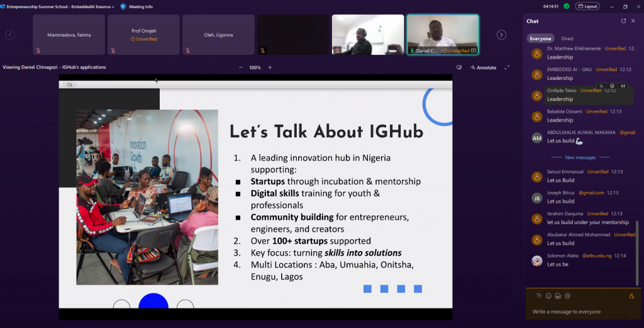This screenshot has width=644, height=328.
Task: Click Dr. Matthew Ehikhamenle's avatar in chat
Action: [537, 54]
